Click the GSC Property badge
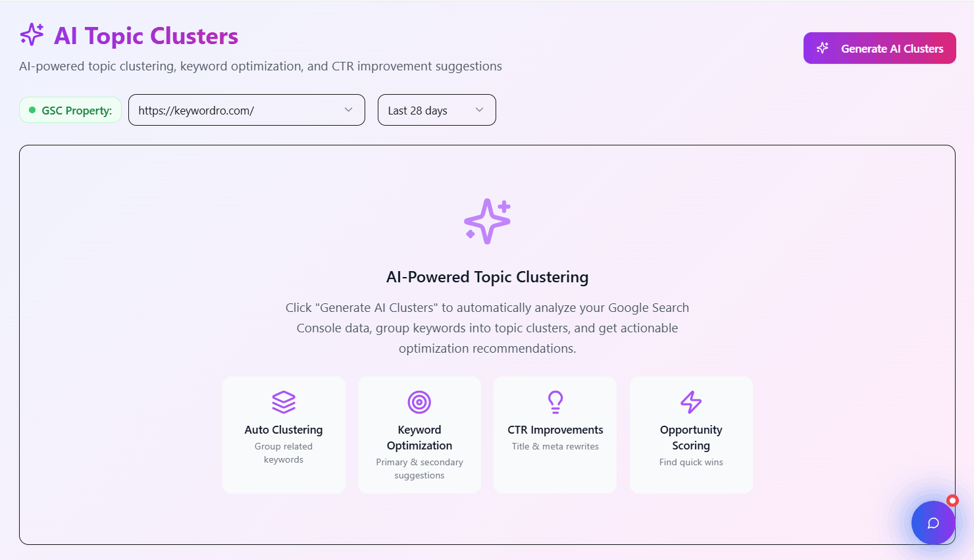 tap(70, 110)
